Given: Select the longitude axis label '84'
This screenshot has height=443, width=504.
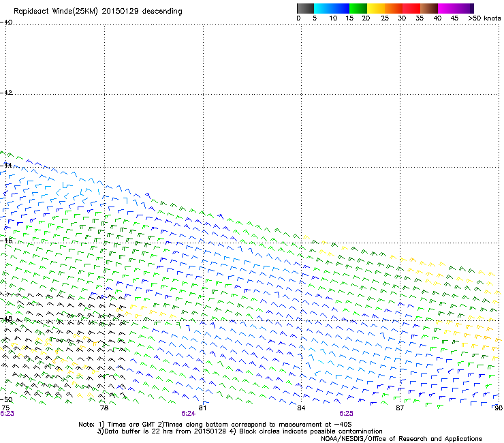Looking at the screenshot, I should click(x=301, y=408).
